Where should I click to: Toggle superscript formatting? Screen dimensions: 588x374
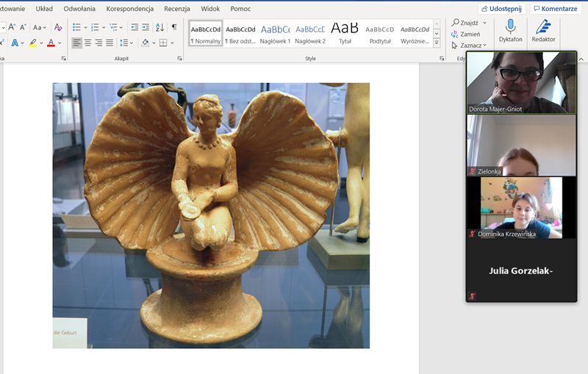[2, 43]
